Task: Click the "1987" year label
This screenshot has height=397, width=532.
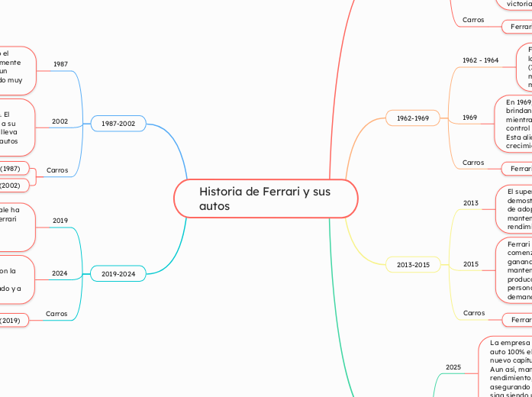Action: point(61,64)
